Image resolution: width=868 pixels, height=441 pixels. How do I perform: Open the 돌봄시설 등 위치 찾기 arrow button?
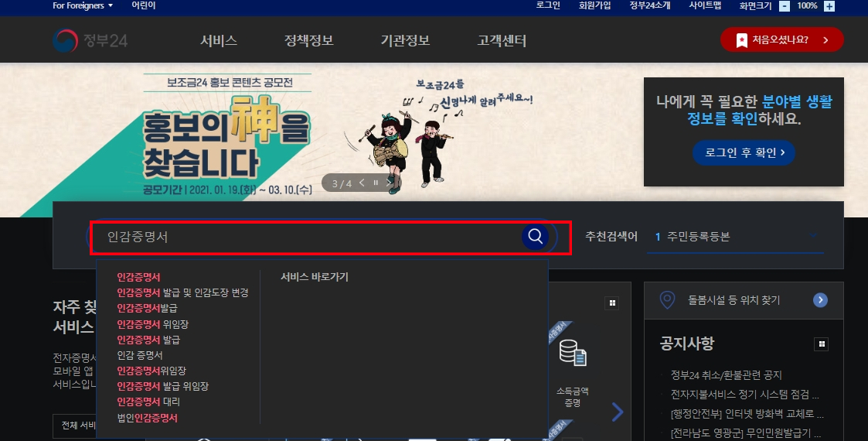point(820,300)
